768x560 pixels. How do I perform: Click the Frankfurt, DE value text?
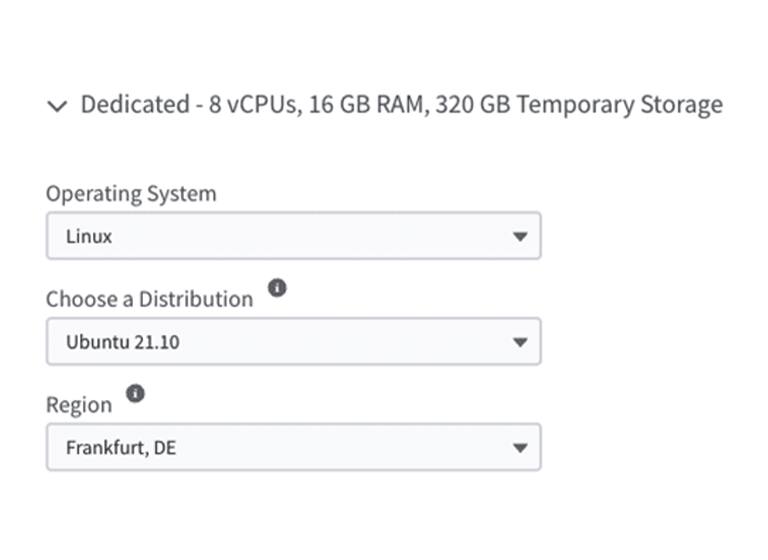[x=121, y=448]
